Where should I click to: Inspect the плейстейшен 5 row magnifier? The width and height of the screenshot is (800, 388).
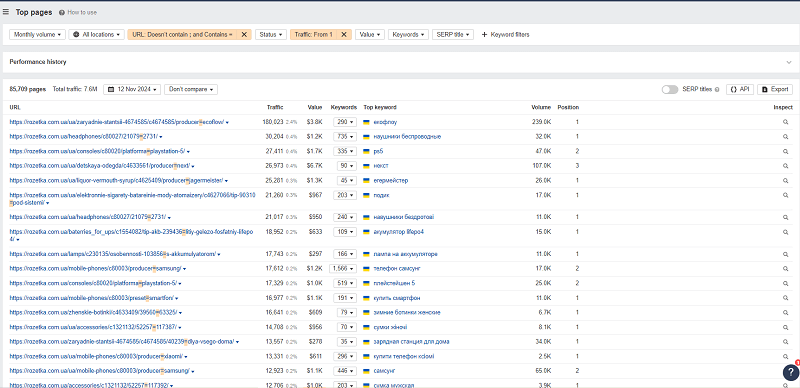[x=786, y=283]
